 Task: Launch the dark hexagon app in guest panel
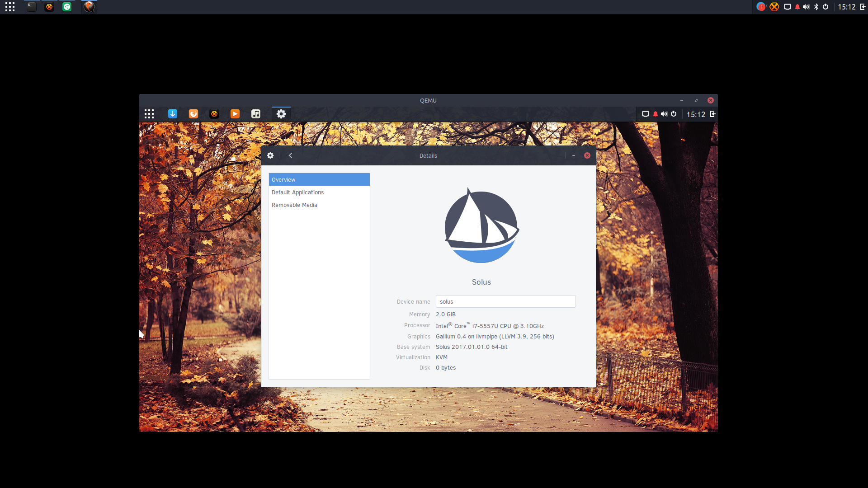pos(214,114)
